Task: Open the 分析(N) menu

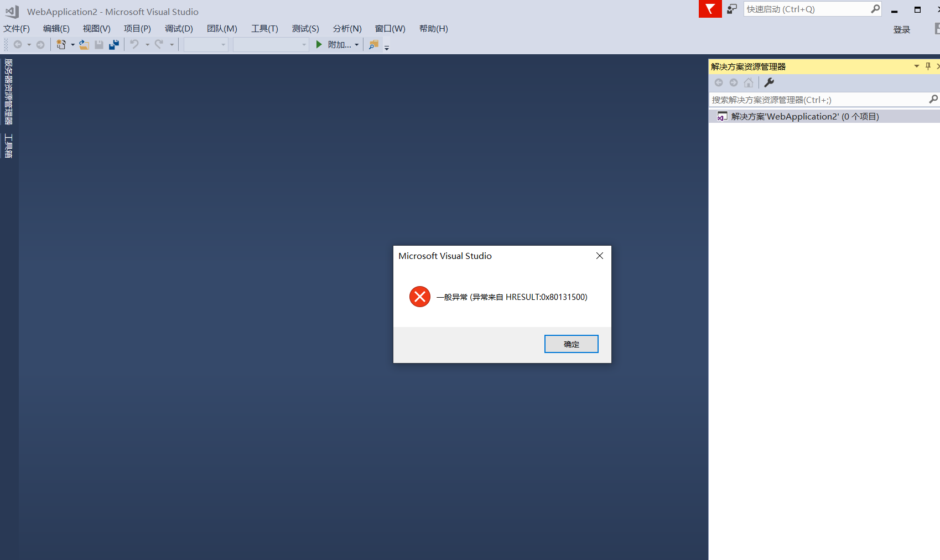Action: point(347,28)
